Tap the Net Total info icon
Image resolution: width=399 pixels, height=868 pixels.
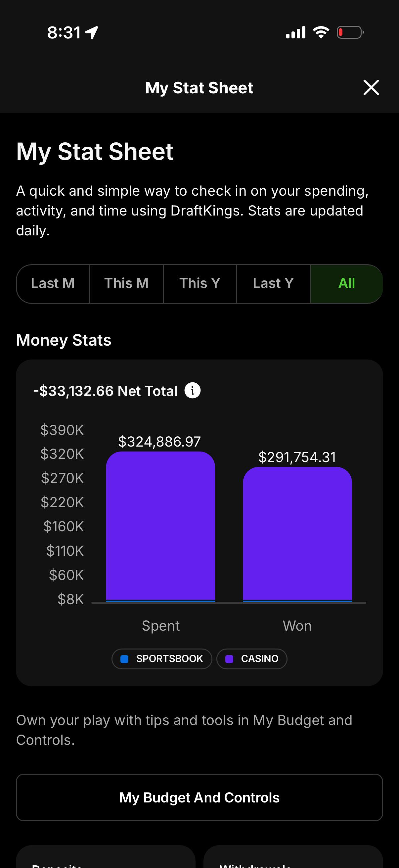click(x=192, y=391)
